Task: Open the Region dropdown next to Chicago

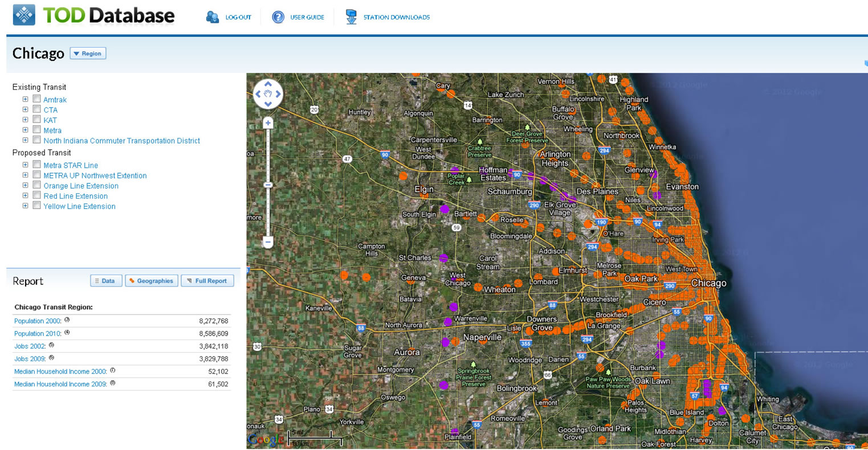Action: [88, 53]
